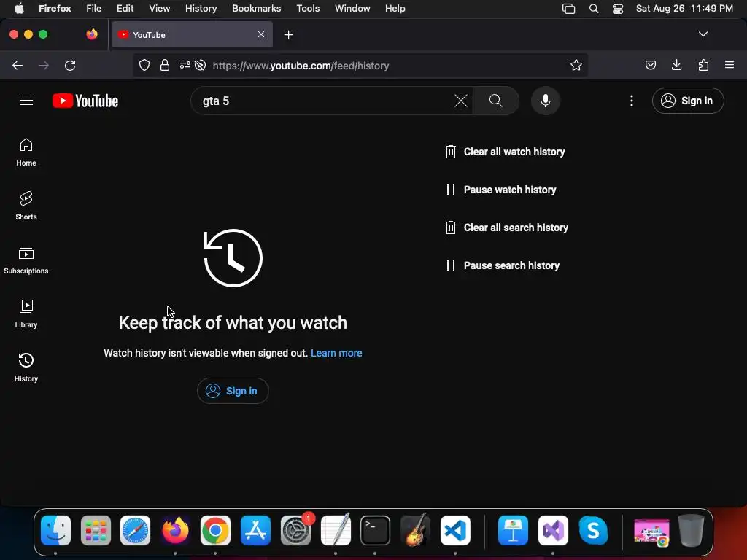The image size is (747, 560).
Task: Open the Bookmarks menu
Action: pos(256,9)
